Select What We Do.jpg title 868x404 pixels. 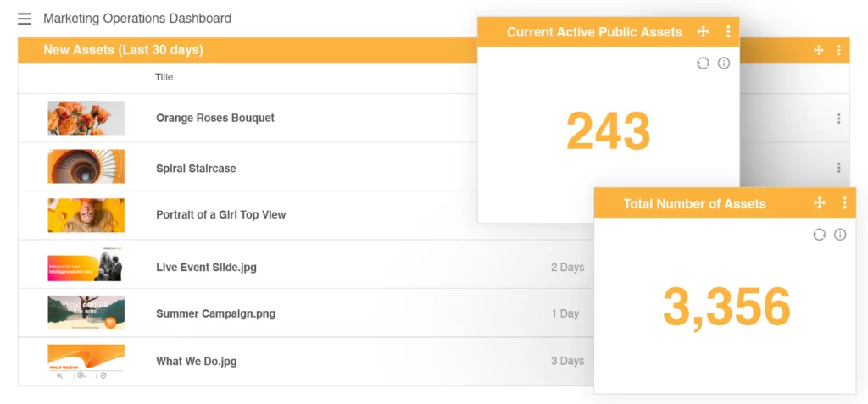[x=196, y=362]
